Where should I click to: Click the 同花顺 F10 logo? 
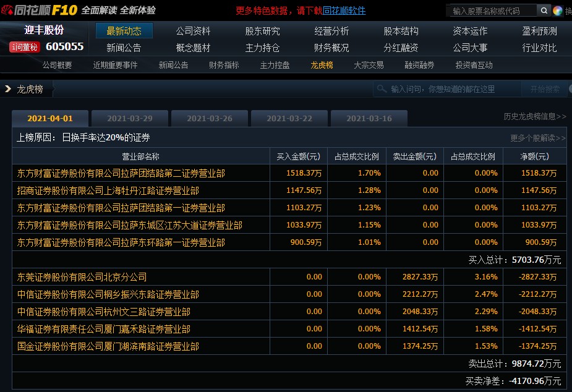(x=39, y=11)
